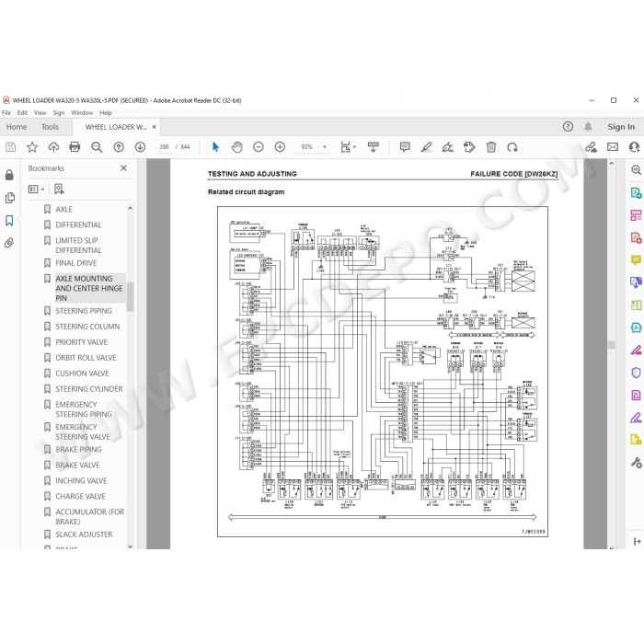Open the Edit menu
The image size is (644, 644).
tap(22, 112)
